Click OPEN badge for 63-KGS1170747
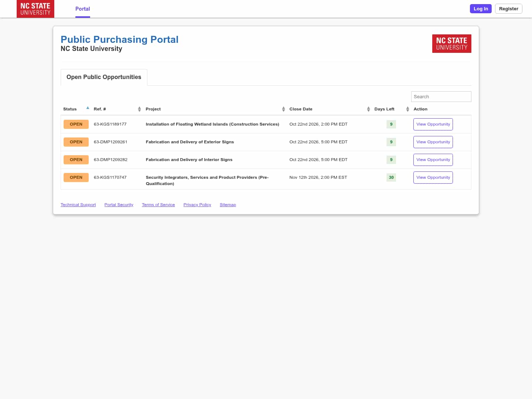Screen dimensions: 532x399 (x=76, y=177)
